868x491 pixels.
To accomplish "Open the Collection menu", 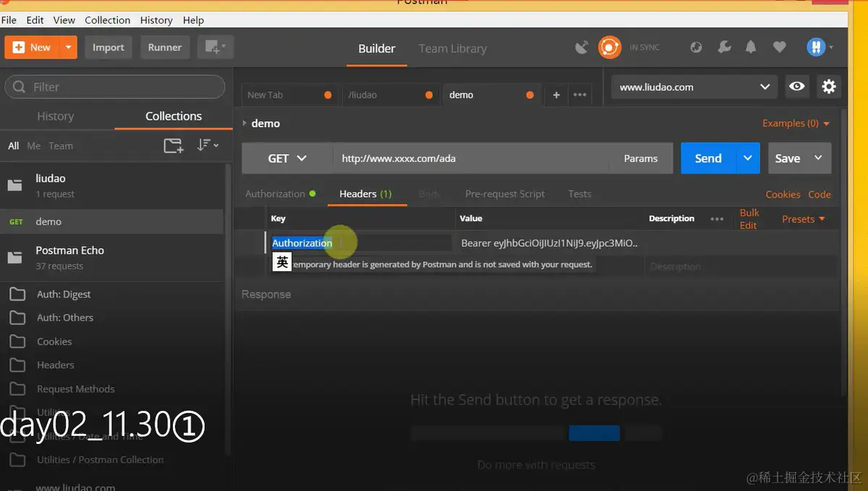I will click(108, 20).
